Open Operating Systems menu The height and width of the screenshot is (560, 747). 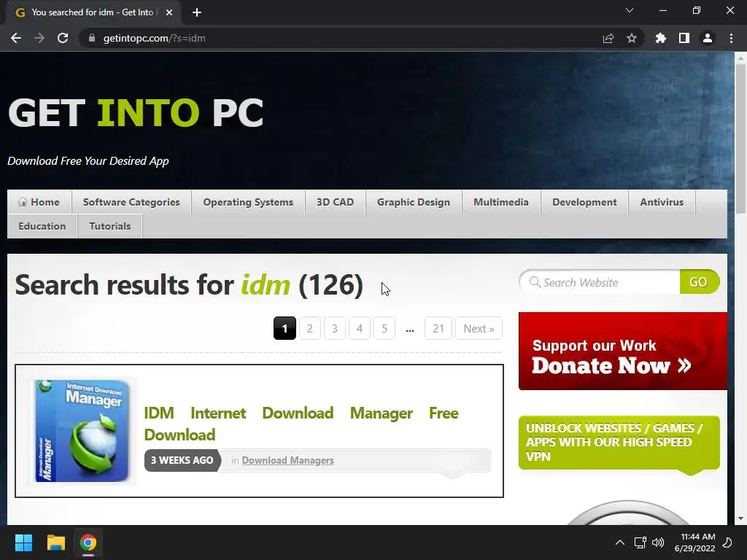tap(248, 202)
